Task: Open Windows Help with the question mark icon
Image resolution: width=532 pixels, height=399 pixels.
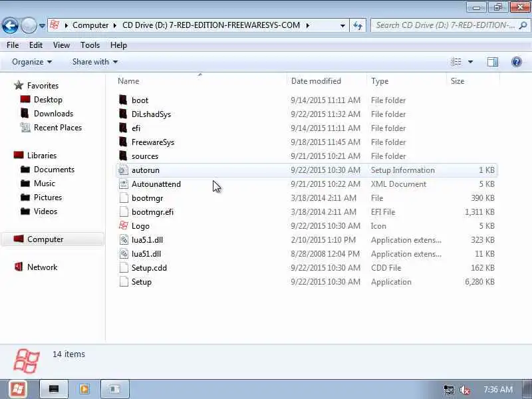Action: click(x=517, y=62)
